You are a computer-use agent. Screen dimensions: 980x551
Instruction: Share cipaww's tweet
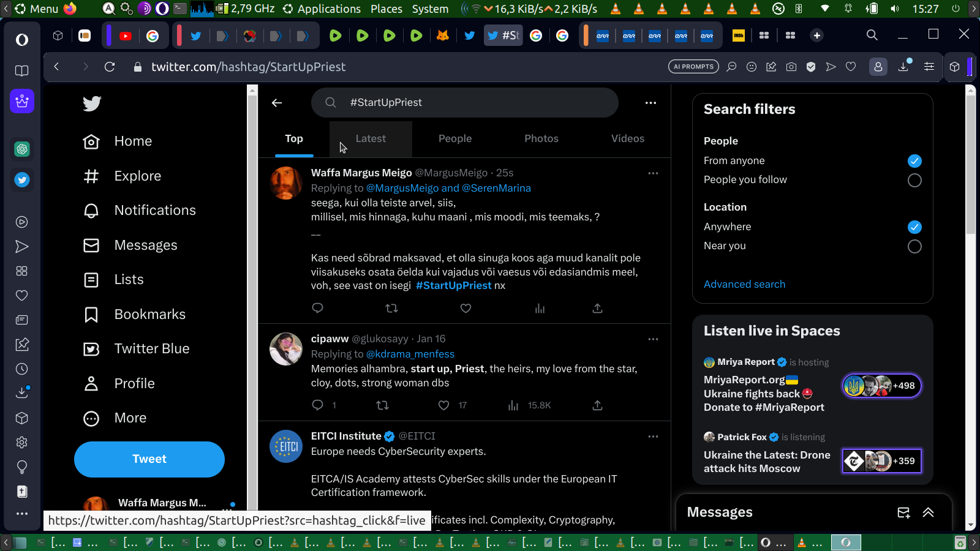598,405
